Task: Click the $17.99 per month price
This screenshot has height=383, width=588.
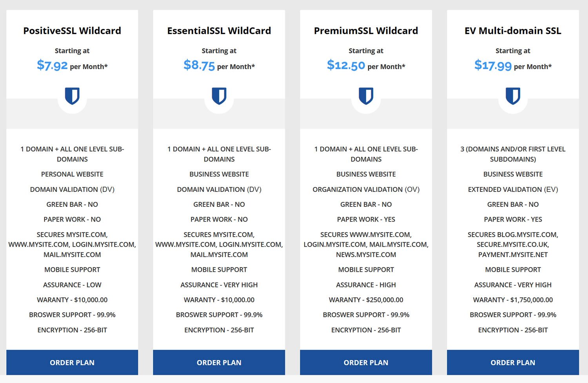Action: coord(513,65)
